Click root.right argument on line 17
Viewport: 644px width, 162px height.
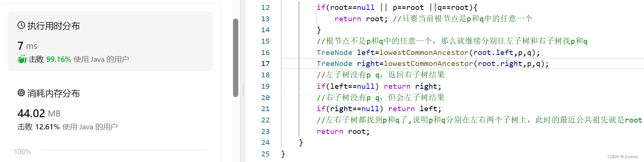(500, 64)
